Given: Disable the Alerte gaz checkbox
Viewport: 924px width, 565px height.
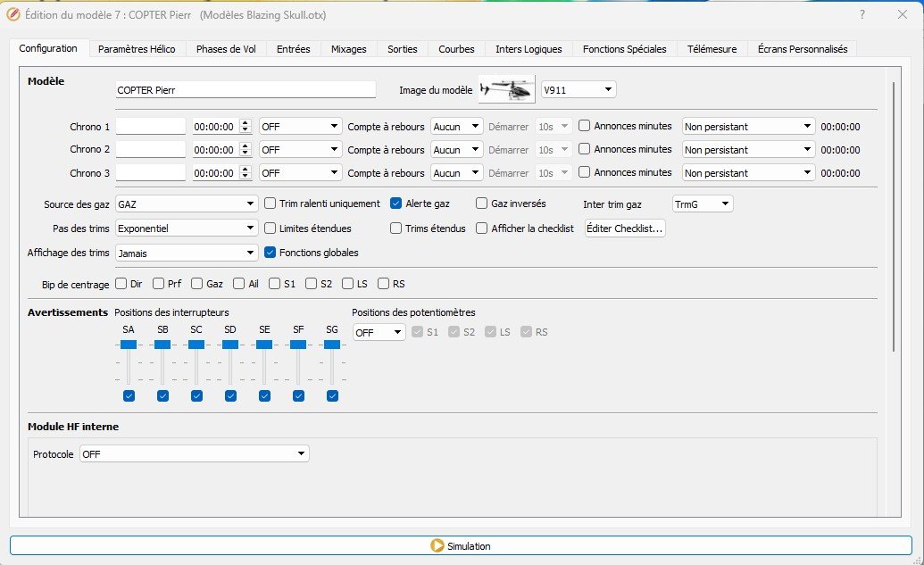Looking at the screenshot, I should tap(396, 204).
